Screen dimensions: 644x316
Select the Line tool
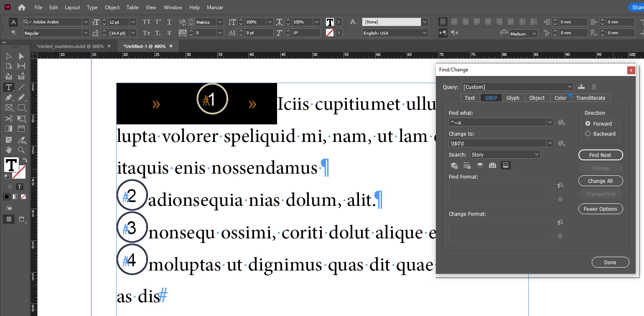21,87
